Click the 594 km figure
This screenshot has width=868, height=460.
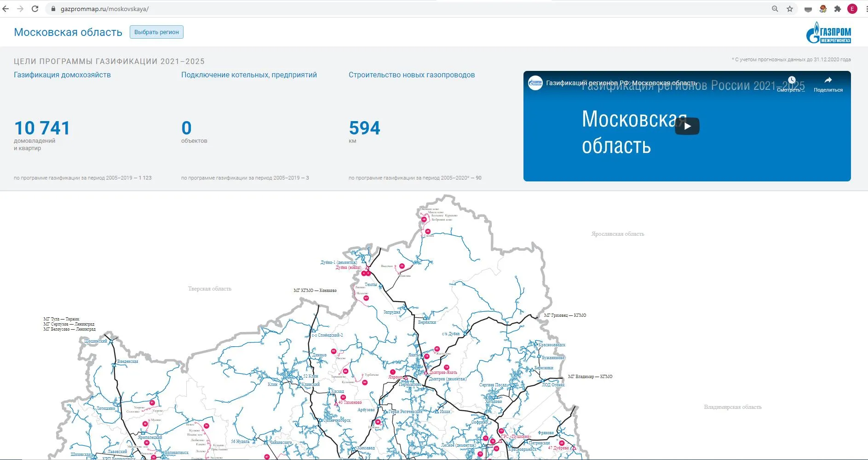[x=365, y=128]
